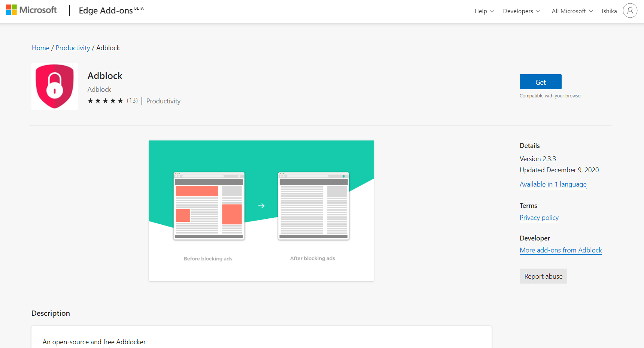Open the user account avatar icon

(630, 10)
